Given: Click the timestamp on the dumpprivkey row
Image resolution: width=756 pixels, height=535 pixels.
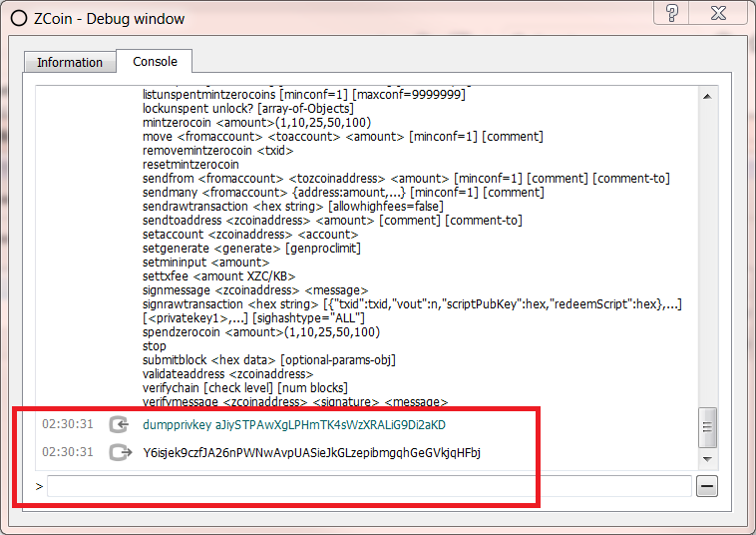Looking at the screenshot, I should pyautogui.click(x=68, y=424).
